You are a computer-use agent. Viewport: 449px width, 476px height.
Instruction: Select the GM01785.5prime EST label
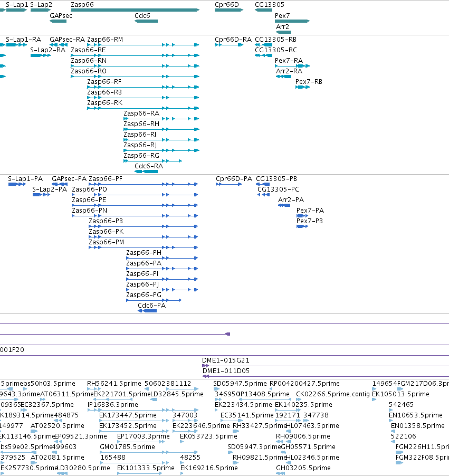pyautogui.click(x=128, y=447)
